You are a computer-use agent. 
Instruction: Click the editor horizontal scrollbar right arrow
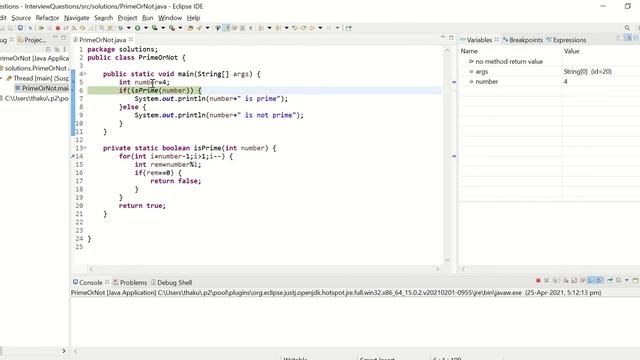point(437,269)
